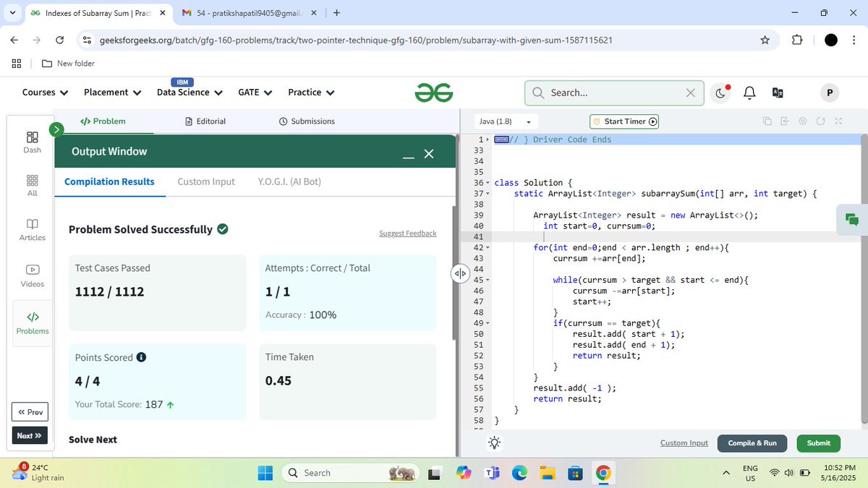This screenshot has height=488, width=868.
Task: Reset code with the refresh icon
Action: [820, 121]
